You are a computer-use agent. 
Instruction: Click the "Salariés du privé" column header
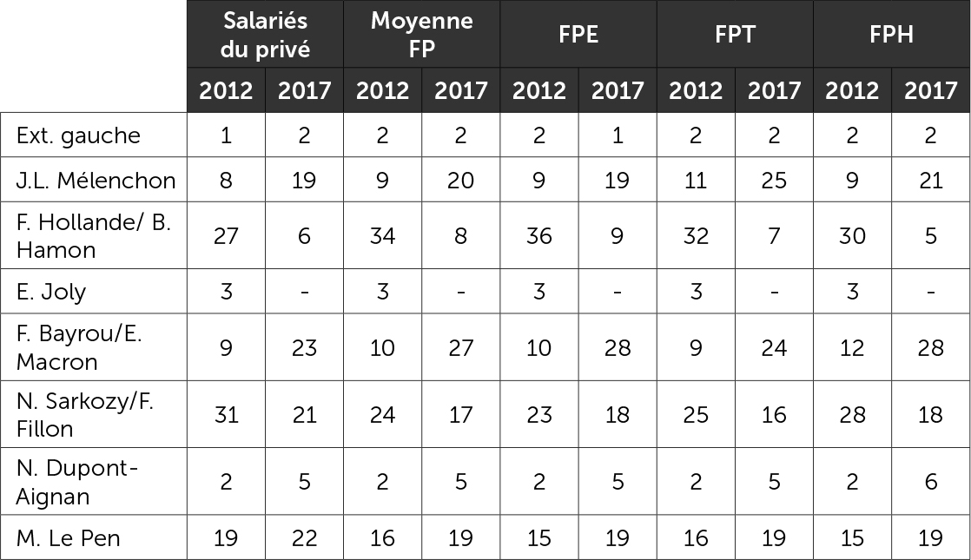265,34
